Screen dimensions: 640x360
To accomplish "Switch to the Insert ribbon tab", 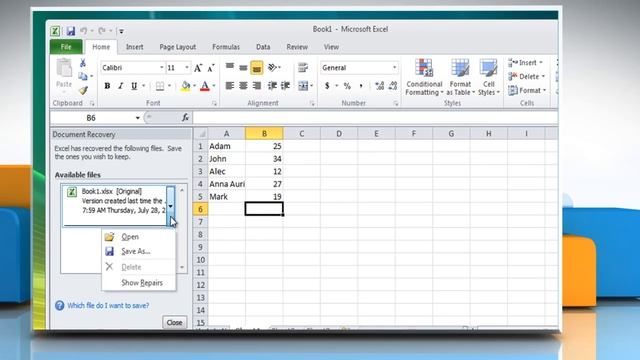I will click(x=134, y=47).
